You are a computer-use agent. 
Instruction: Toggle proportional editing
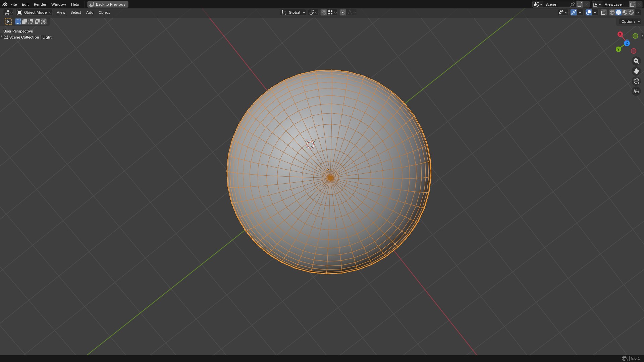pyautogui.click(x=342, y=12)
